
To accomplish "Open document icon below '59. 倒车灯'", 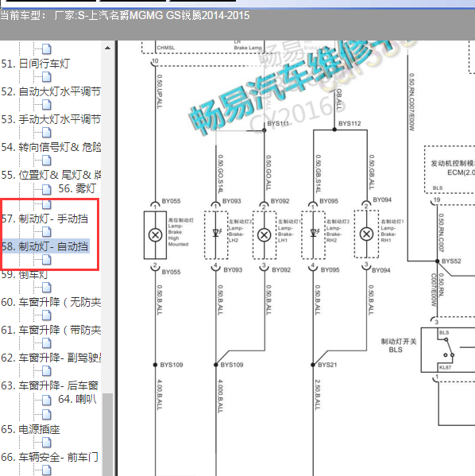I will coord(46,288).
